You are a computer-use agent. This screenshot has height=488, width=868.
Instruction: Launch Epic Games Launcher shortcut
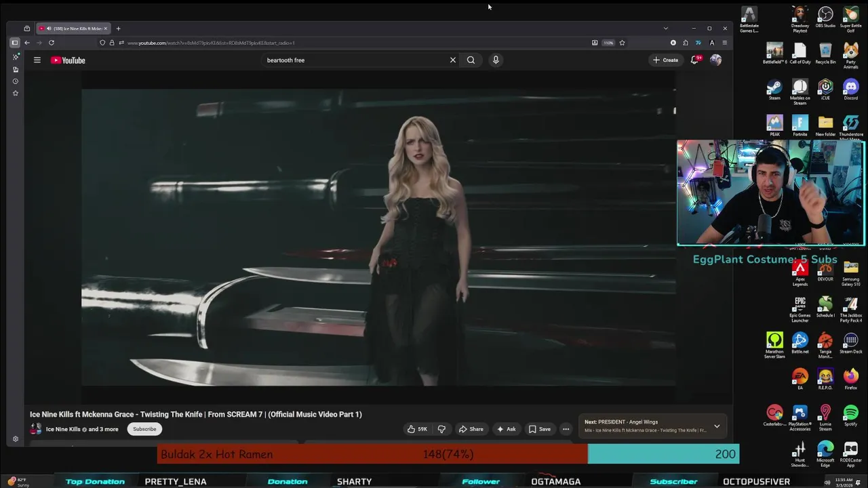click(x=800, y=310)
